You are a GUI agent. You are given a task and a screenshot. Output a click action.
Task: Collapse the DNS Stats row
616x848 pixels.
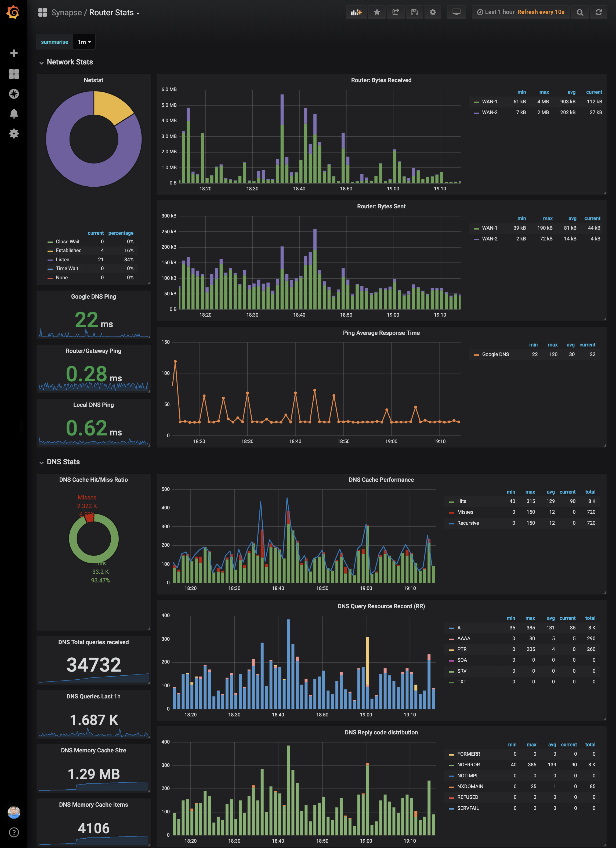click(x=63, y=462)
